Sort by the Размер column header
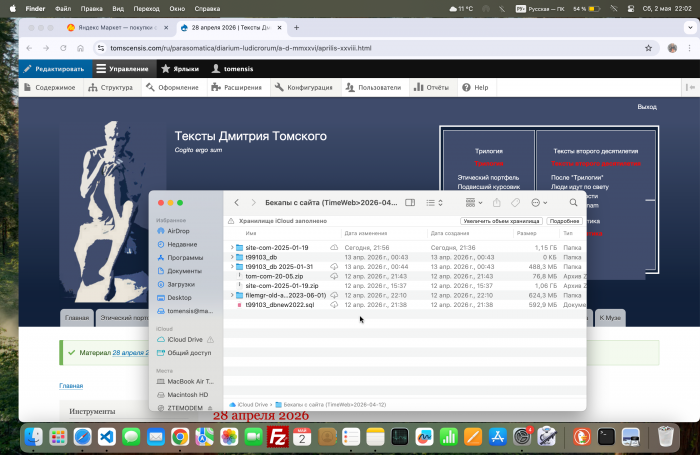This screenshot has height=455, width=700. (x=527, y=233)
